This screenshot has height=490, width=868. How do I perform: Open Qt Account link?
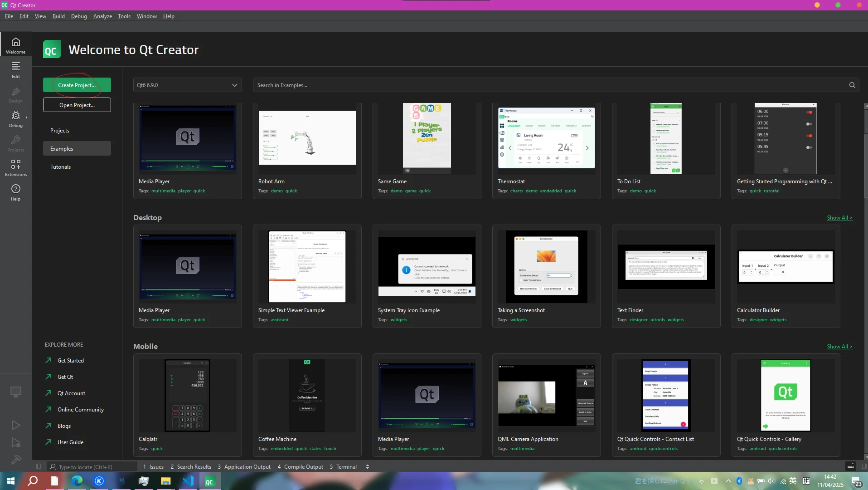[x=71, y=393]
